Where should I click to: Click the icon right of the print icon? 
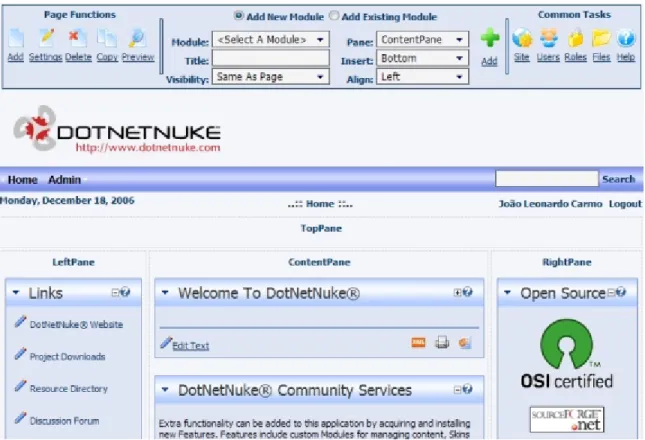click(x=465, y=343)
